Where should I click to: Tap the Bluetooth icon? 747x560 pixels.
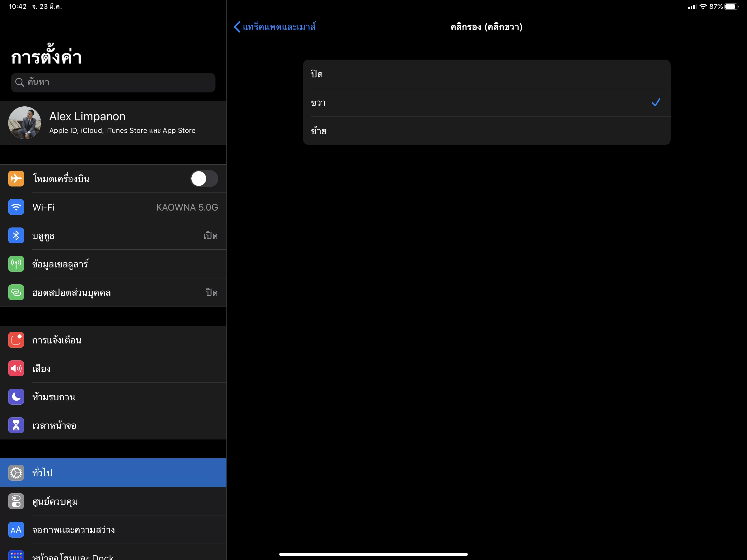click(x=16, y=235)
